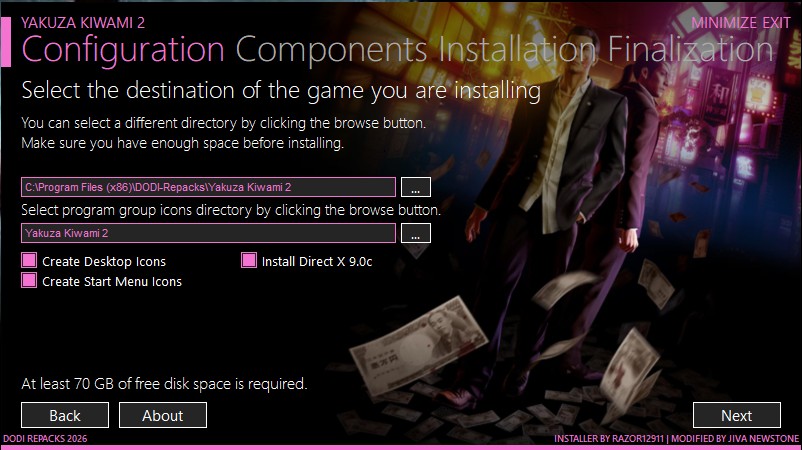Proceed with the Next button
This screenshot has height=450, width=802.
point(737,415)
